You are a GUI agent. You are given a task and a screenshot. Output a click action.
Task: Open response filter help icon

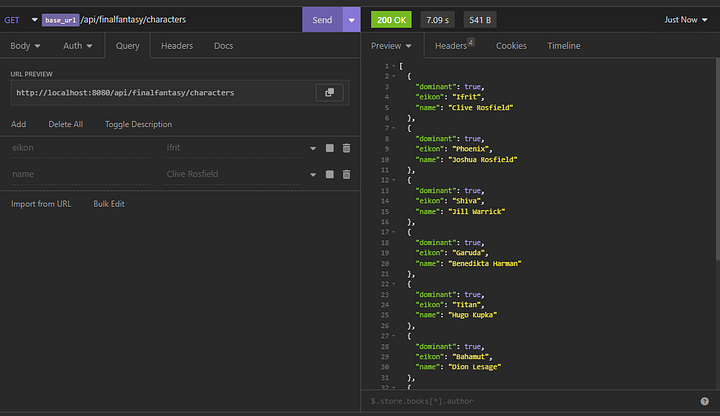[704, 401]
